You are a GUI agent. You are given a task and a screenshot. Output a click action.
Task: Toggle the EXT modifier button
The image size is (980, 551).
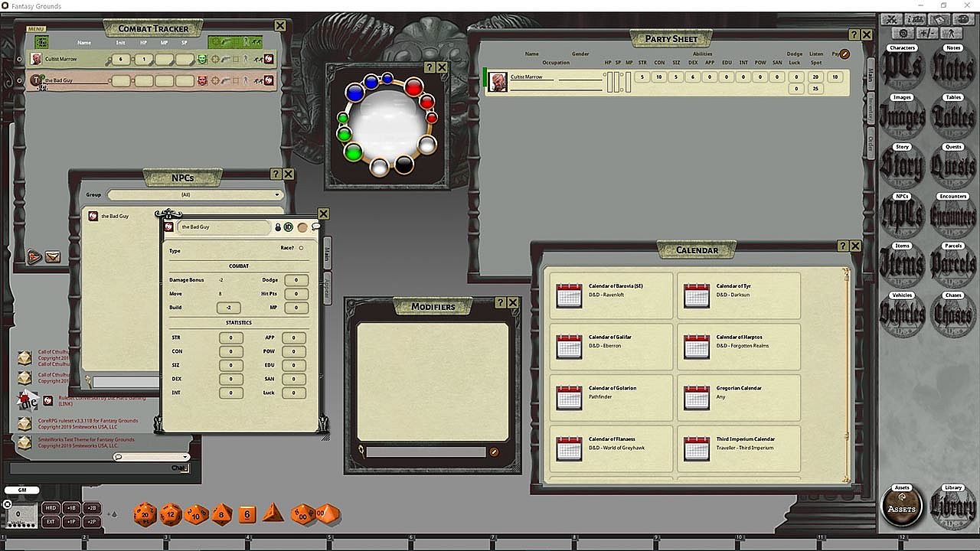tap(51, 522)
